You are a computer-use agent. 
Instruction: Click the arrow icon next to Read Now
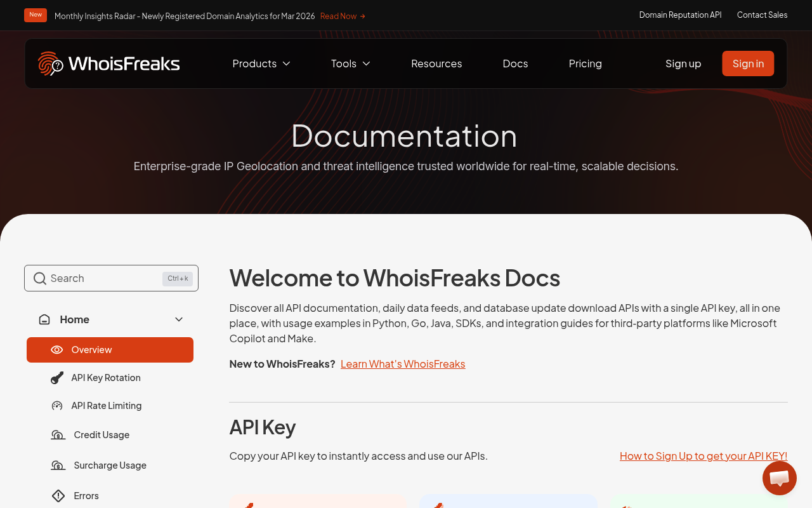(x=363, y=17)
